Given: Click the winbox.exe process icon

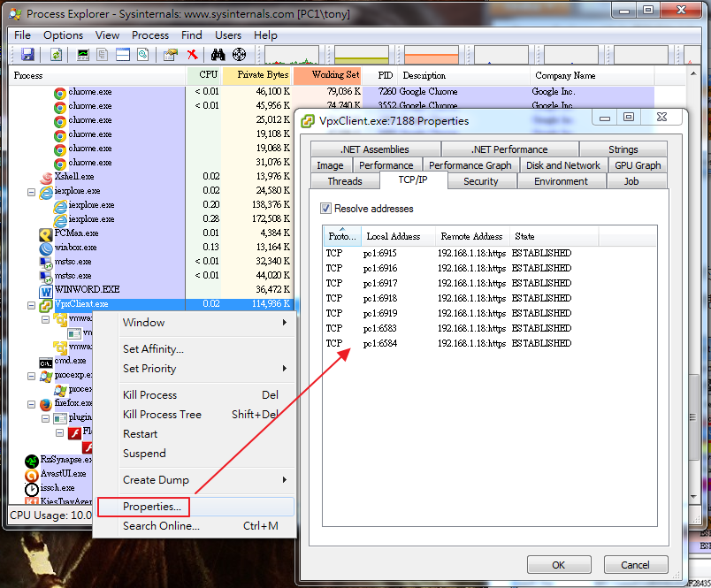Looking at the screenshot, I should (x=46, y=248).
